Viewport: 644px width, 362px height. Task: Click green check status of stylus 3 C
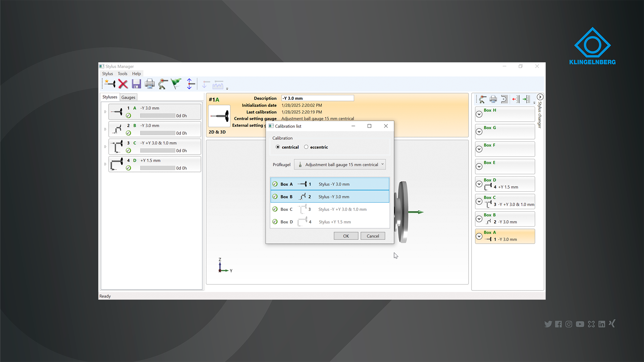(x=128, y=150)
